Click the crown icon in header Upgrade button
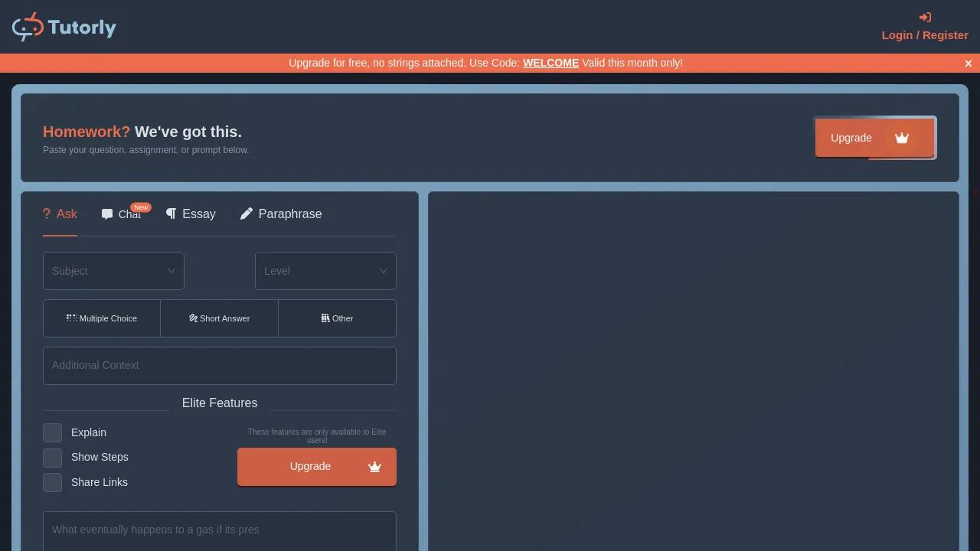The image size is (980, 551). point(902,138)
